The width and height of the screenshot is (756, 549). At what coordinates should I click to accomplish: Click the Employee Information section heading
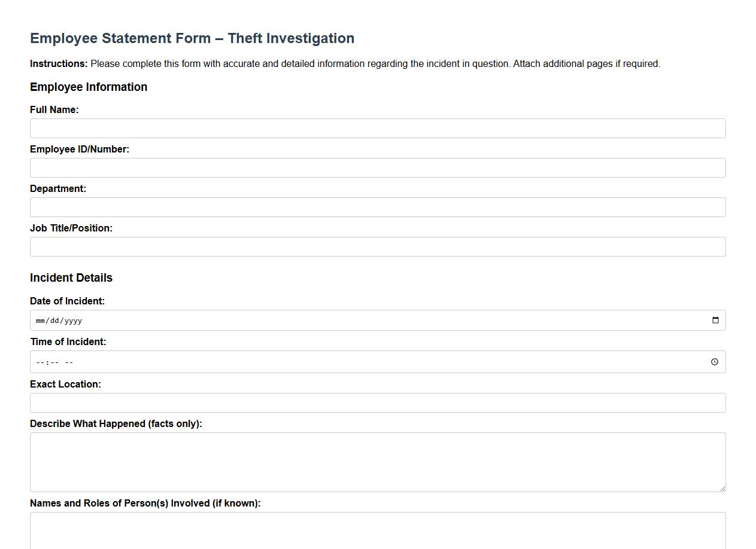tap(89, 87)
